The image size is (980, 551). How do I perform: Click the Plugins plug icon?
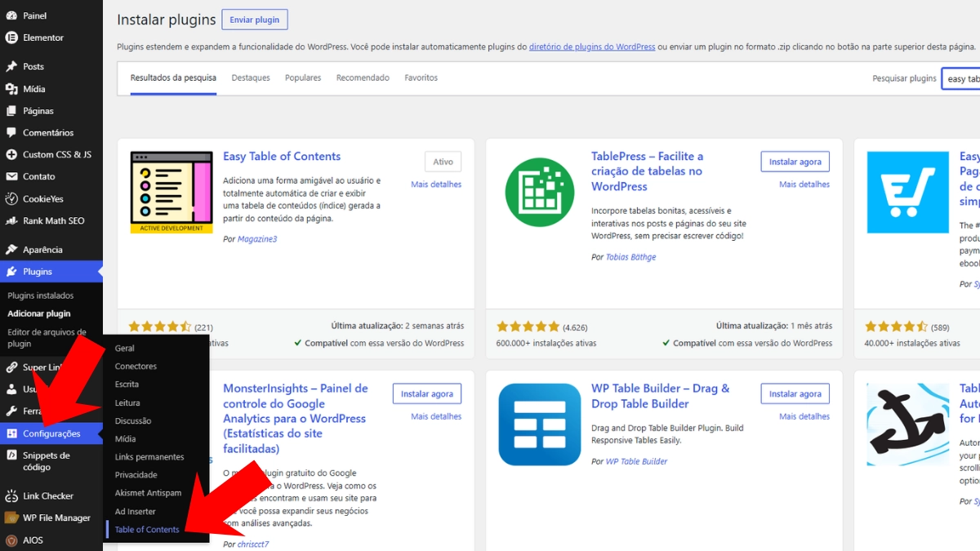coord(11,272)
